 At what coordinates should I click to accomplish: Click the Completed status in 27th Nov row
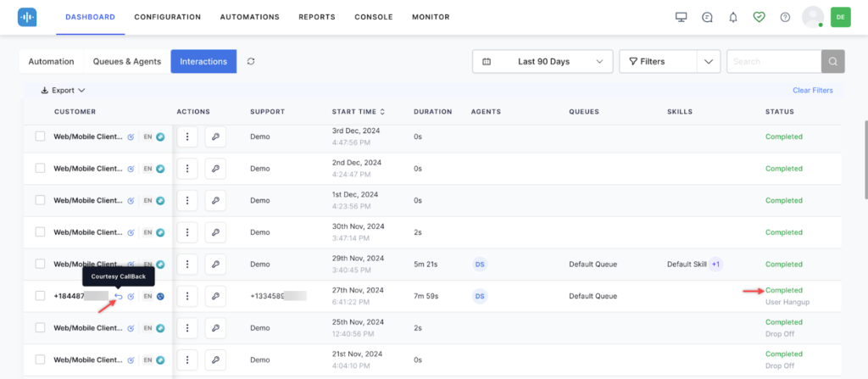click(784, 290)
